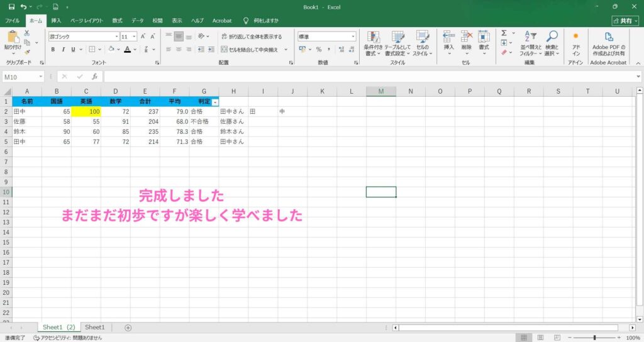The height and width of the screenshot is (342, 644).
Task: Toggle Bold formatting
Action: pos(53,49)
